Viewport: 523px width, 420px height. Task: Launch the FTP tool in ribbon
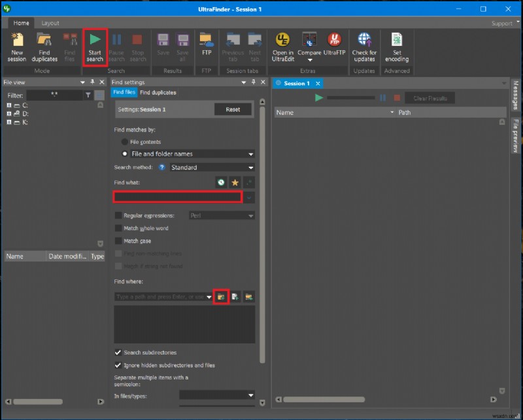click(x=206, y=46)
